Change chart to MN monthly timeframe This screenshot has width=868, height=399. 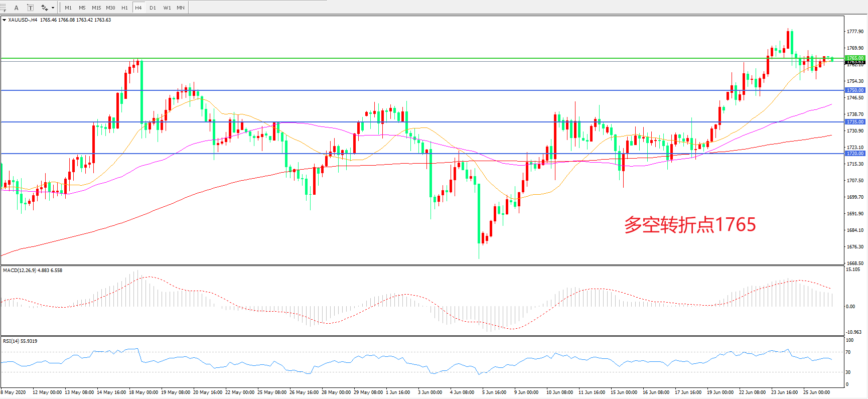tap(181, 8)
